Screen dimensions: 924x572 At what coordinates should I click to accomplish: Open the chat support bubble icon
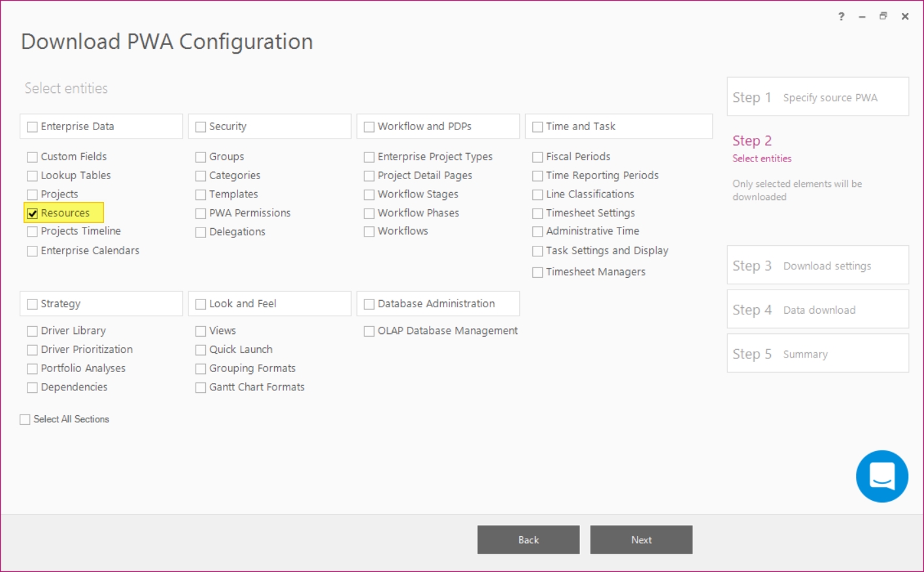881,476
